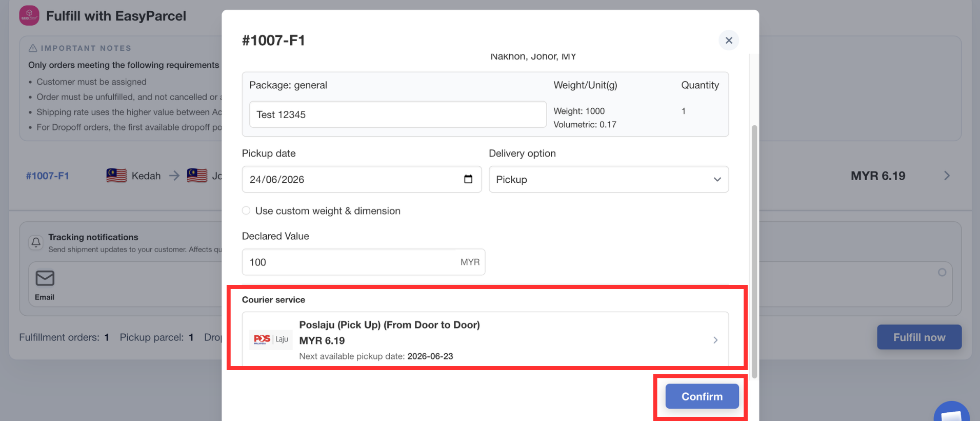Close the #1007-F1 dialog
980x421 pixels.
pyautogui.click(x=728, y=40)
